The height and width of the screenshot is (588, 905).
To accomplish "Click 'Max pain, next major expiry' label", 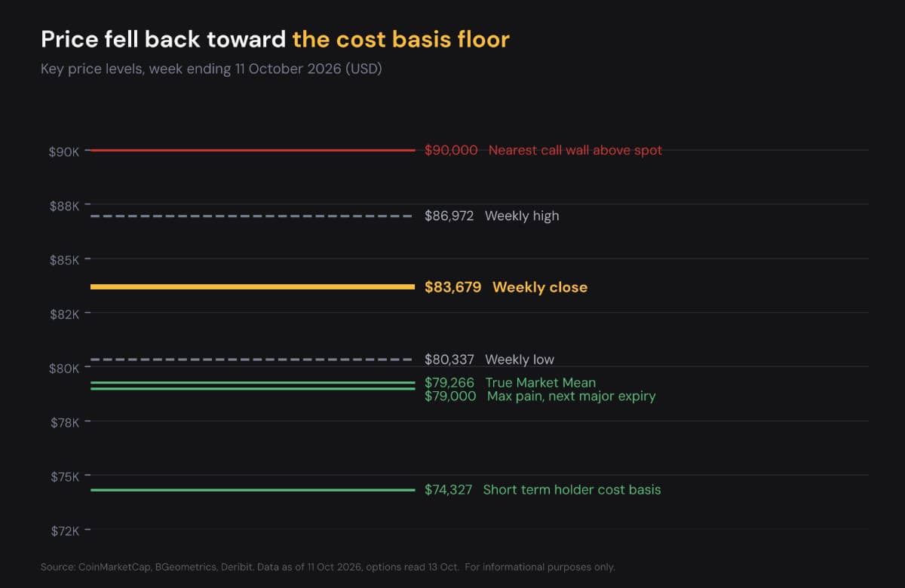I will coord(572,396).
